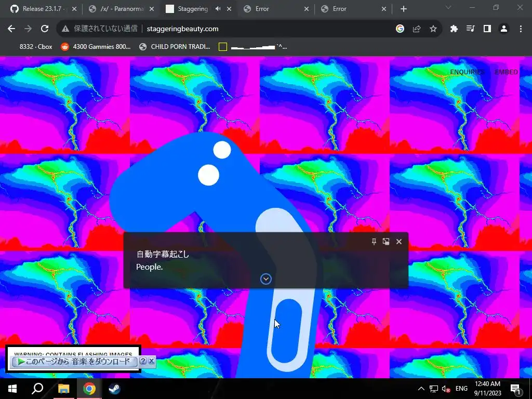Close the /x/ - Paranormal tab

tap(152, 9)
